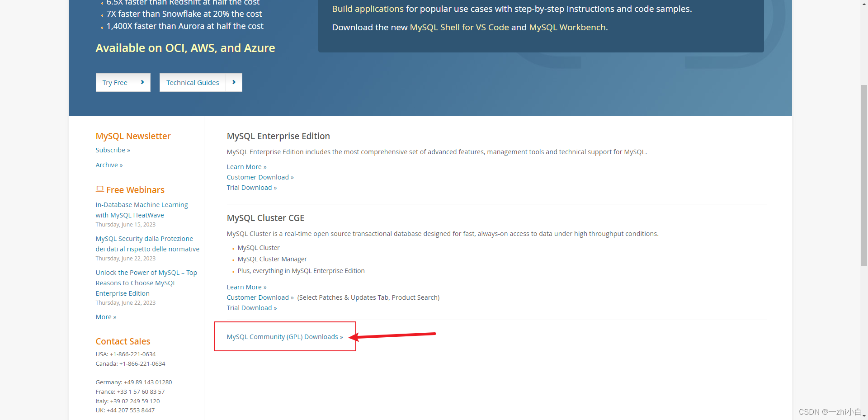The width and height of the screenshot is (868, 420).
Task: Click the MySQL Cluster CGE heading
Action: pos(265,218)
